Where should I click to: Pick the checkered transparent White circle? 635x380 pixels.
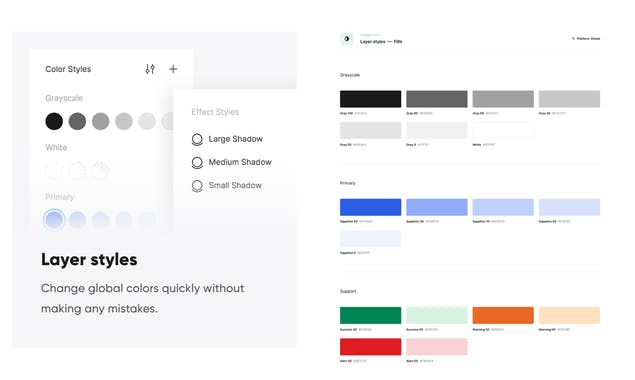pyautogui.click(x=100, y=171)
